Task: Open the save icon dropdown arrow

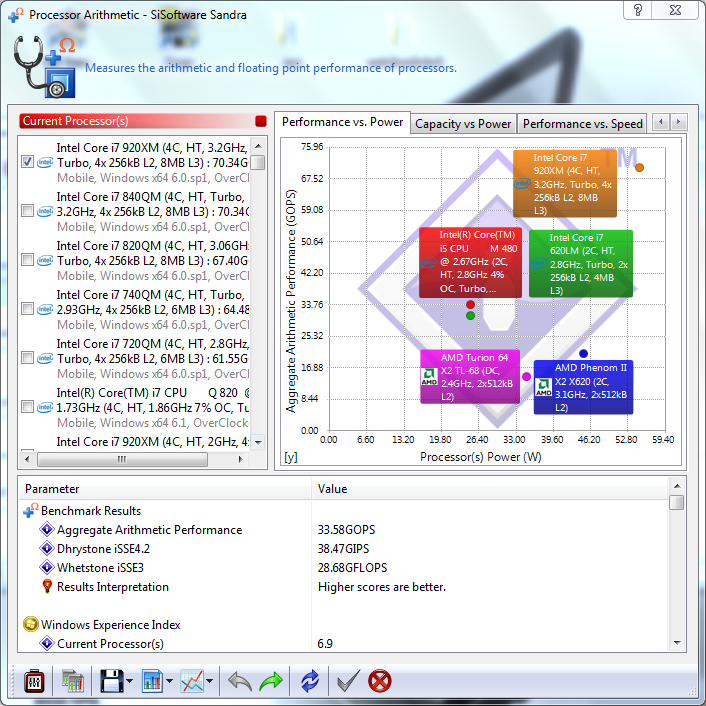Action: (x=130, y=681)
